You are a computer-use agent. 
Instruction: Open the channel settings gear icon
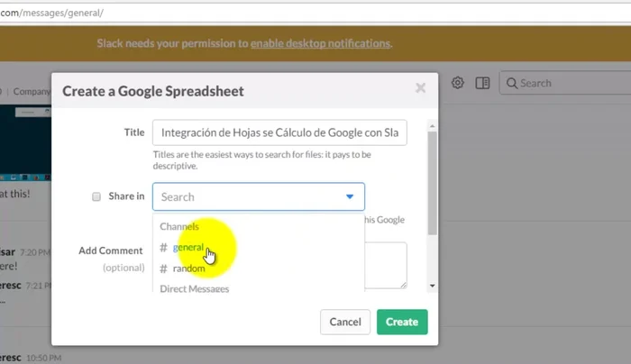point(458,83)
